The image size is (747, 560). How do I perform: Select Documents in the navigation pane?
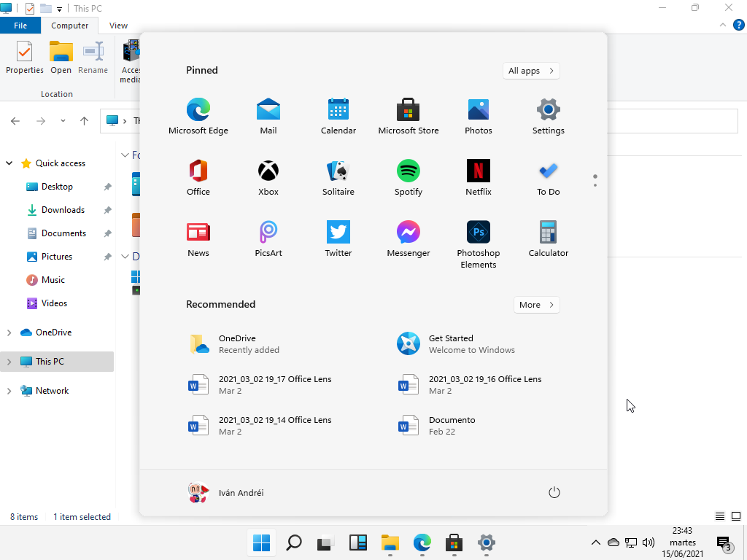click(x=63, y=233)
